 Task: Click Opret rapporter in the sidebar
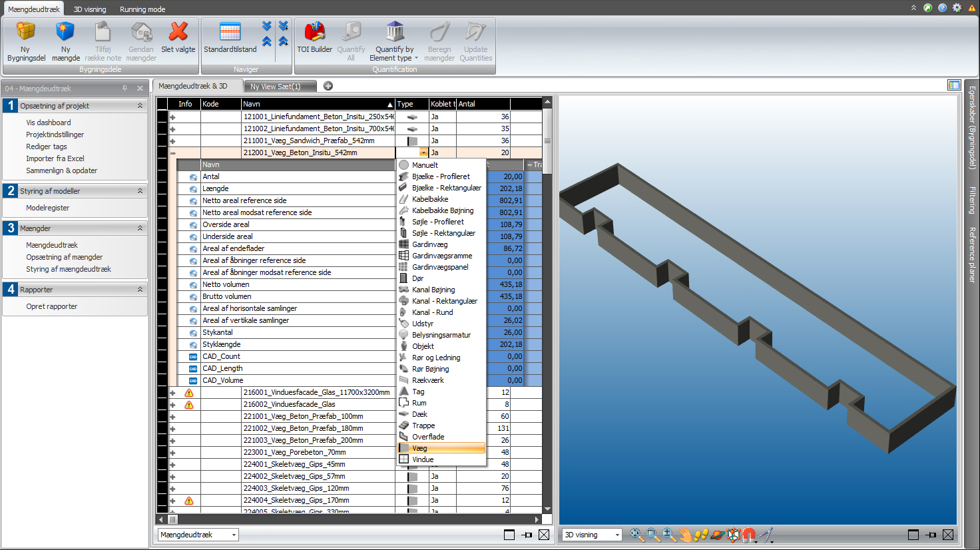tap(51, 306)
